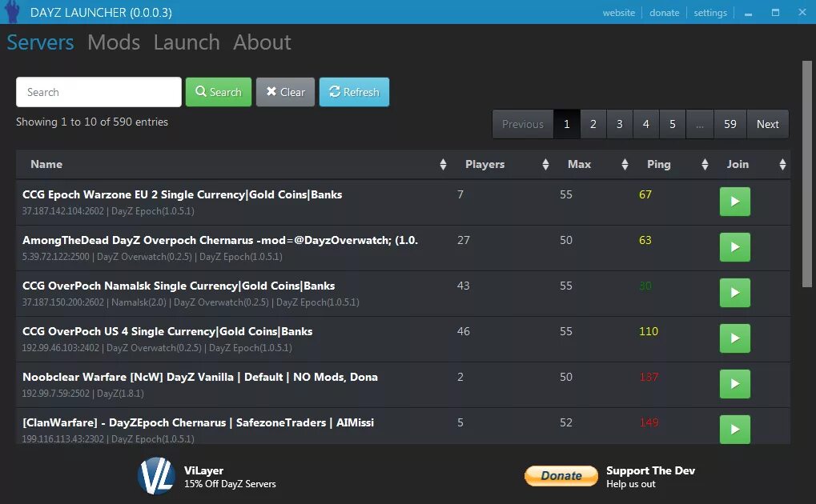This screenshot has width=816, height=504.
Task: Join AmongTheDead DayZ Overpoch Chernarus server
Action: pyautogui.click(x=735, y=247)
